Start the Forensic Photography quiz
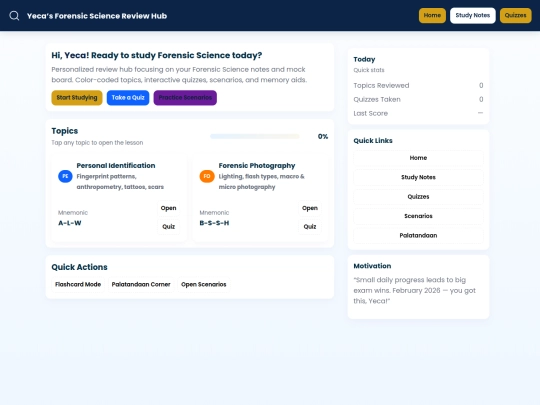This screenshot has height=405, width=540. pos(310,227)
